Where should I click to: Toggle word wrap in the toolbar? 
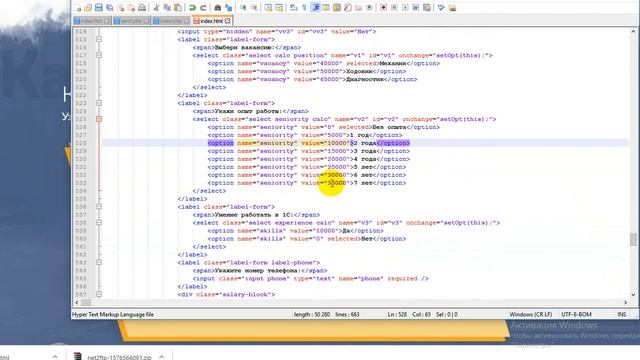(x=293, y=8)
